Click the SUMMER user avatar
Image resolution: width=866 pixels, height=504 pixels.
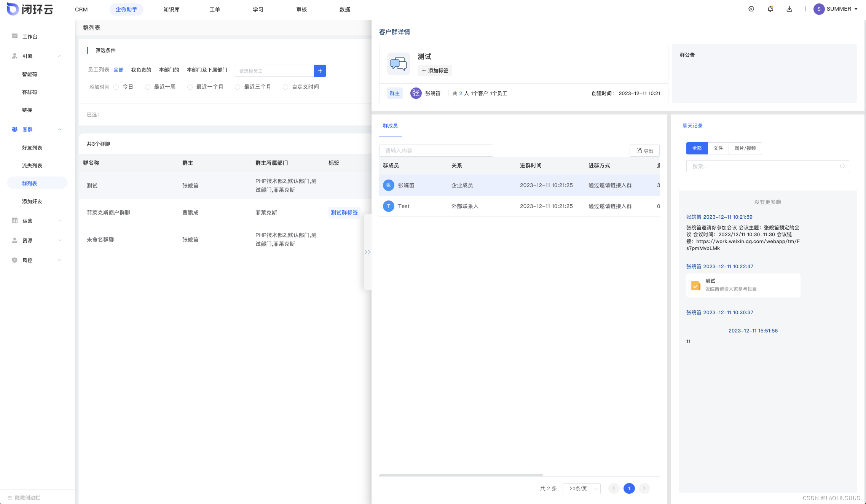coord(819,9)
